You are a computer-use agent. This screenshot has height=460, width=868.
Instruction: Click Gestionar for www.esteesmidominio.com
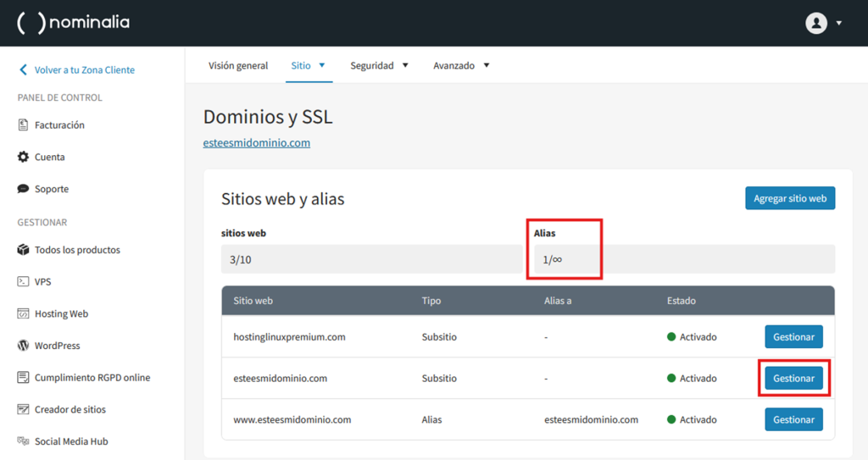point(793,419)
